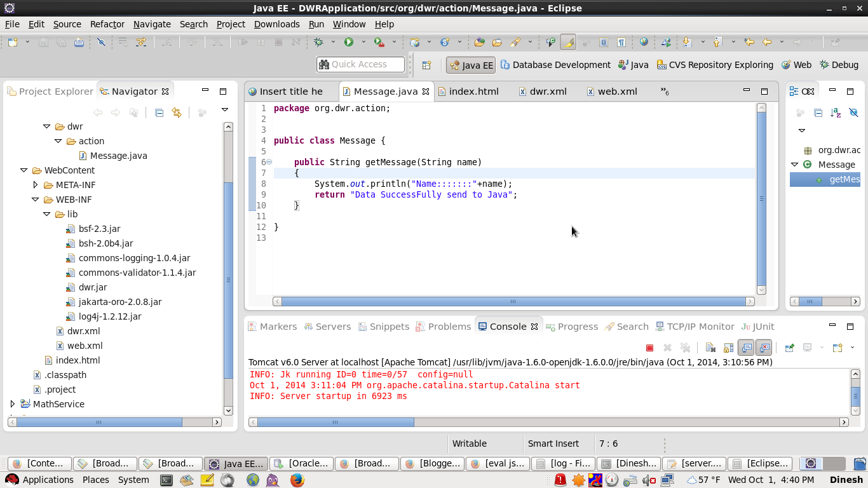Click the editor's horizontal scrollbar
Image resolution: width=868 pixels, height=488 pixels.
click(513, 302)
